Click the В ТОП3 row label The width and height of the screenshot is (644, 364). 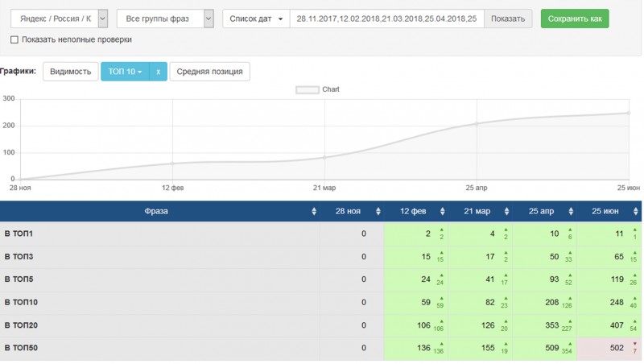click(19, 257)
